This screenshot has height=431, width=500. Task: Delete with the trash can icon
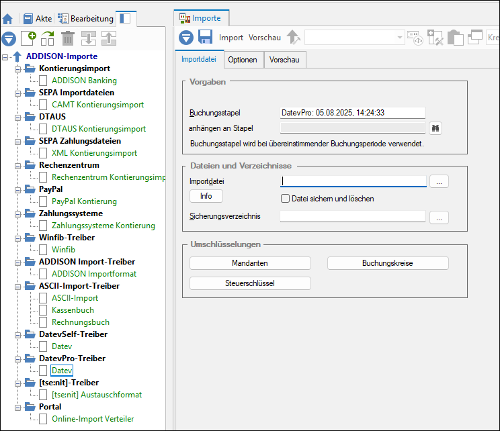[68, 38]
